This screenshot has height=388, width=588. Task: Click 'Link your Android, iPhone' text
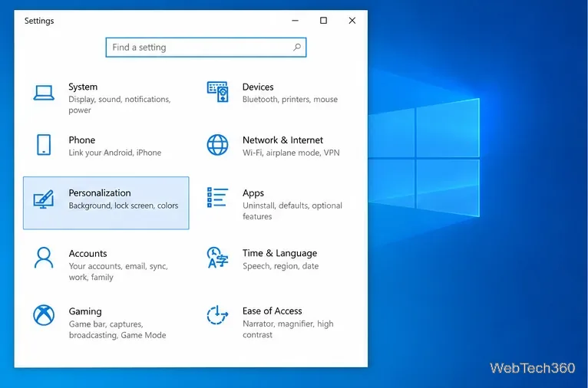pos(114,153)
